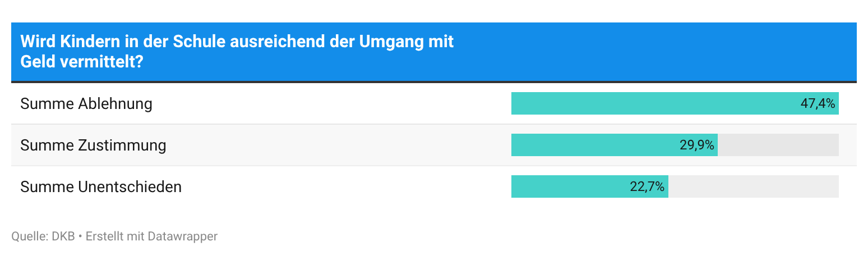Image resolution: width=868 pixels, height=255 pixels.
Task: Select the Summe Zustimmung row label
Action: (x=93, y=145)
